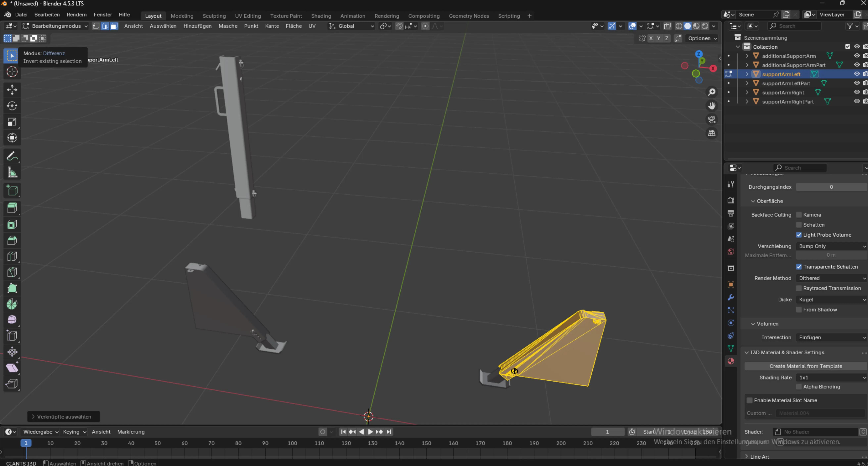Open the Intersection Einfügen dropdown
The image size is (868, 466).
[x=832, y=338]
